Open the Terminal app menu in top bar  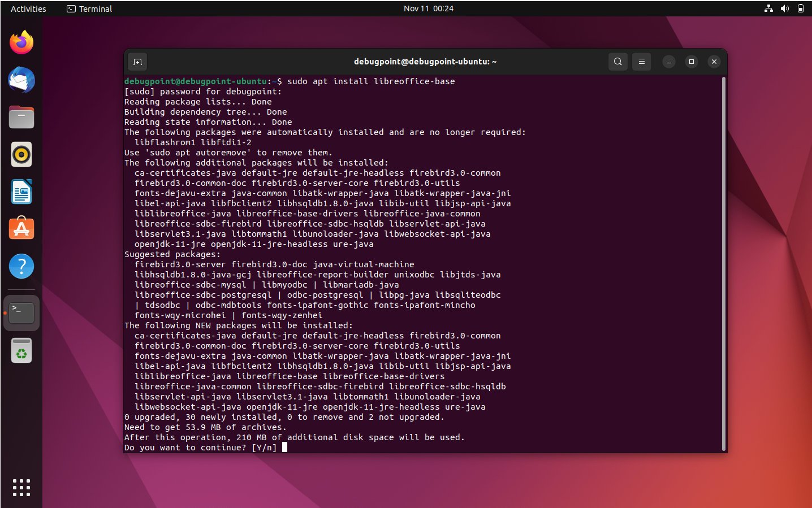88,8
